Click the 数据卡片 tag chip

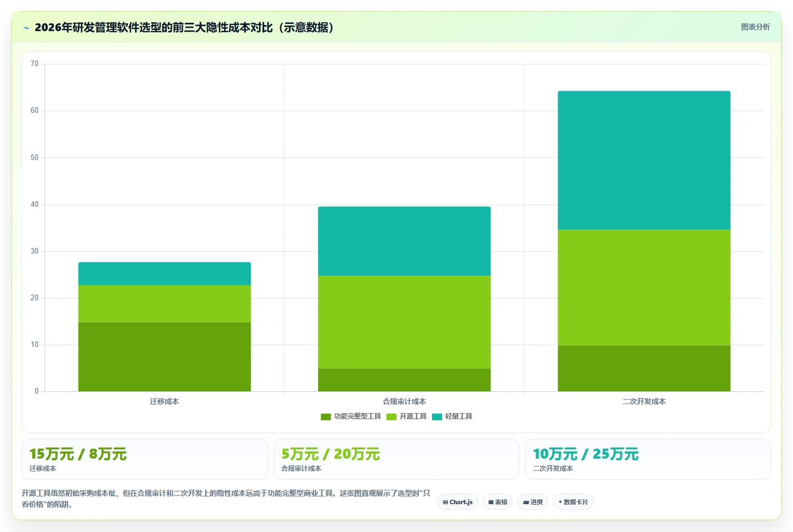click(x=573, y=502)
